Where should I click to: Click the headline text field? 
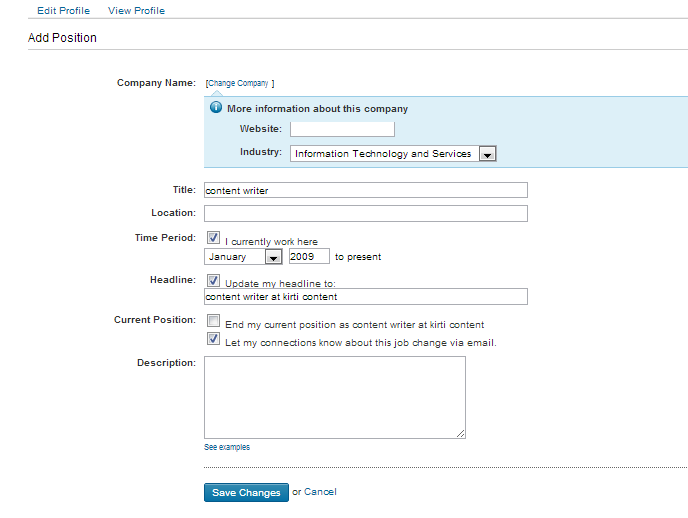[x=366, y=297]
